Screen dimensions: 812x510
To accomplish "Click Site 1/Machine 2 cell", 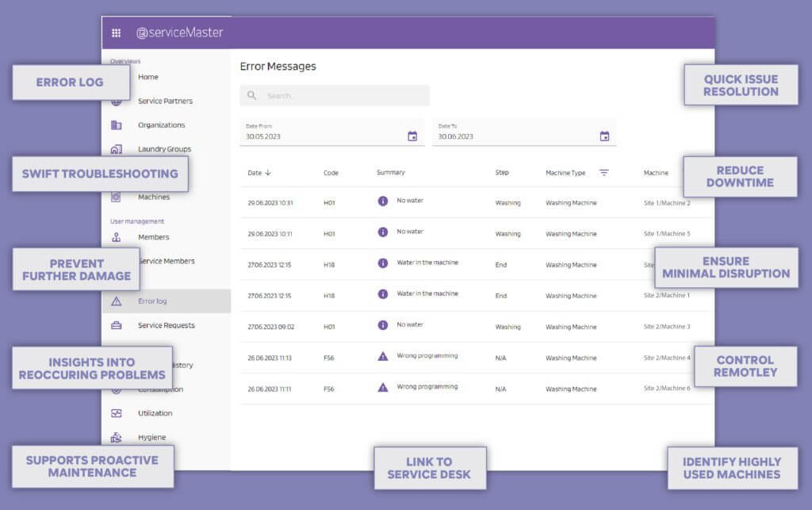I will (x=666, y=203).
